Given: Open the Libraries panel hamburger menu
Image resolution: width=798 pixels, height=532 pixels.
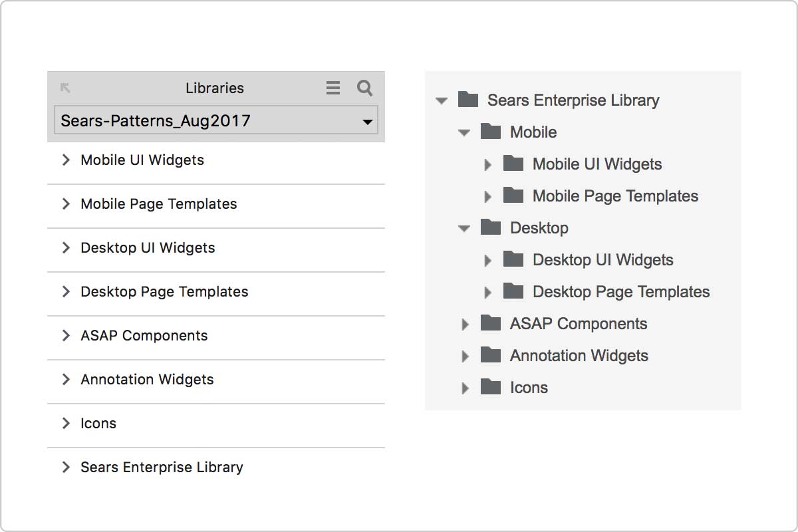Looking at the screenshot, I should (x=333, y=88).
